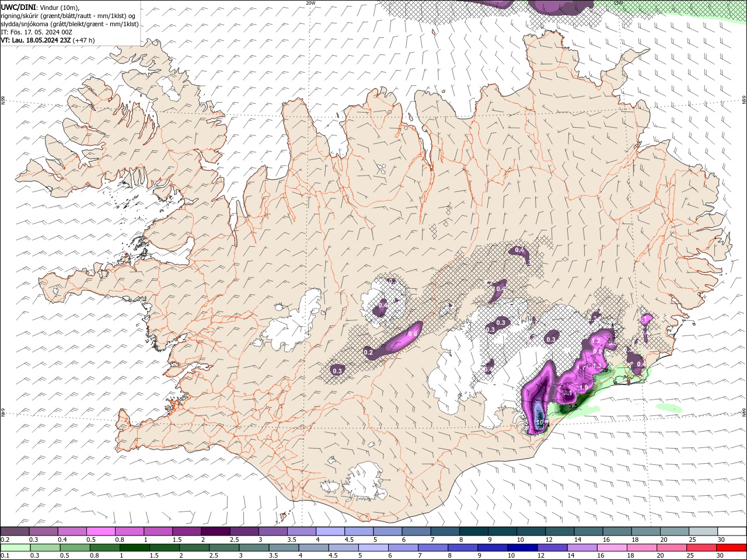Click the initial time 'IT: Fös. 17. 05. 2024 00Z'
Image resolution: width=747 pixels, height=560 pixels.
36,32
